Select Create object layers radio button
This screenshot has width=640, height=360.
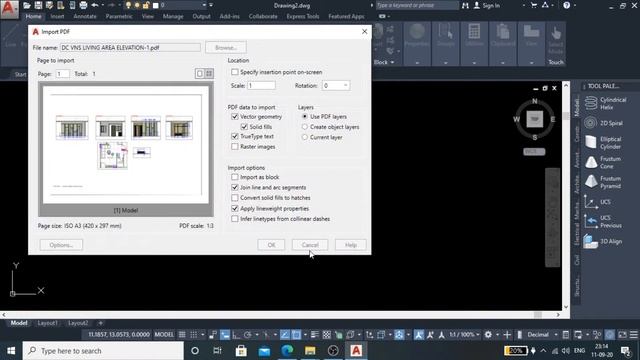(x=304, y=127)
